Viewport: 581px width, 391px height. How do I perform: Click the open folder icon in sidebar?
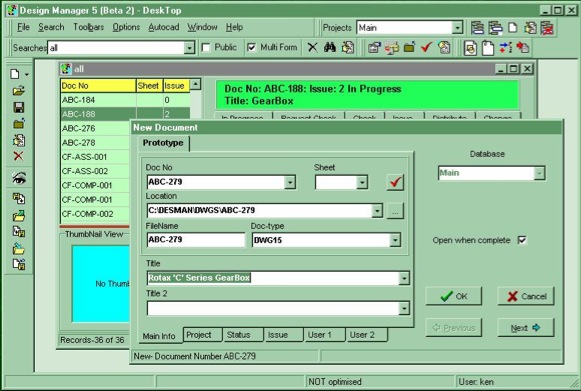(x=19, y=90)
